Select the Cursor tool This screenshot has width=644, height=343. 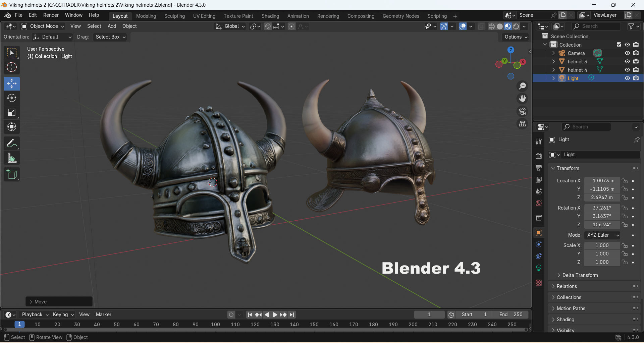coord(12,67)
